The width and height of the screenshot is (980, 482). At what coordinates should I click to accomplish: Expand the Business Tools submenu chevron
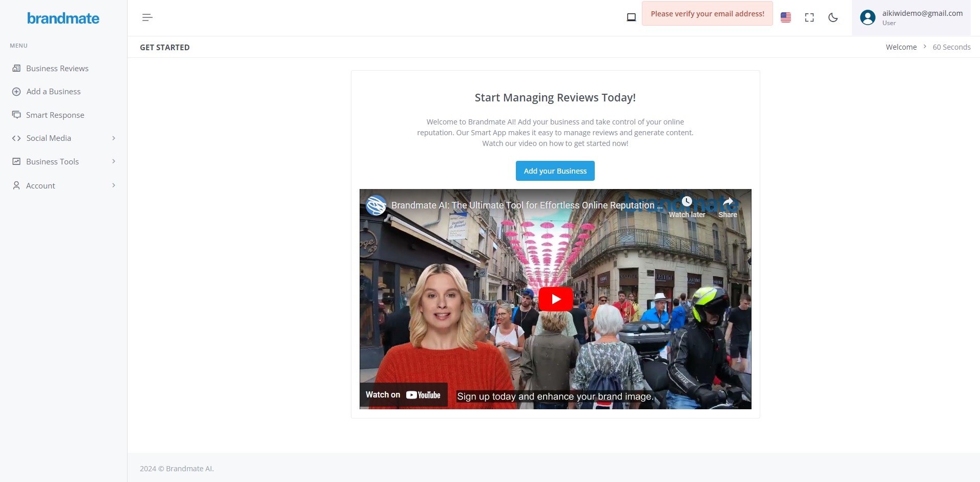click(x=114, y=161)
